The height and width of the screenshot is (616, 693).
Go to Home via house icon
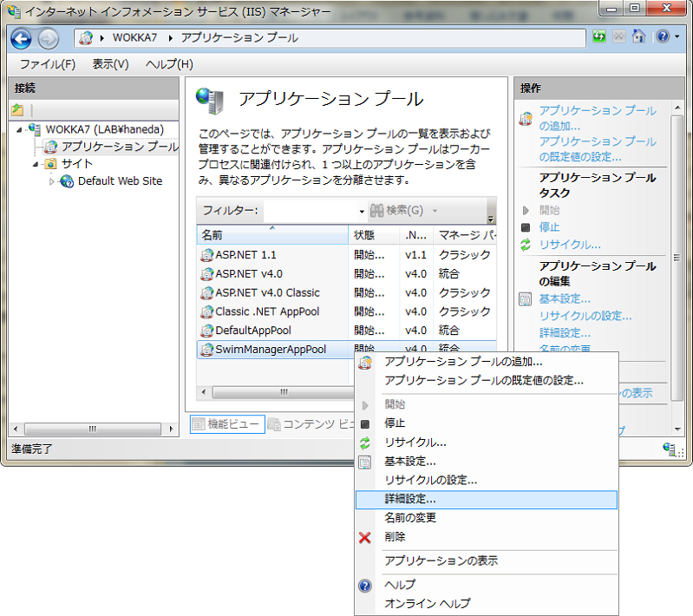[x=638, y=36]
